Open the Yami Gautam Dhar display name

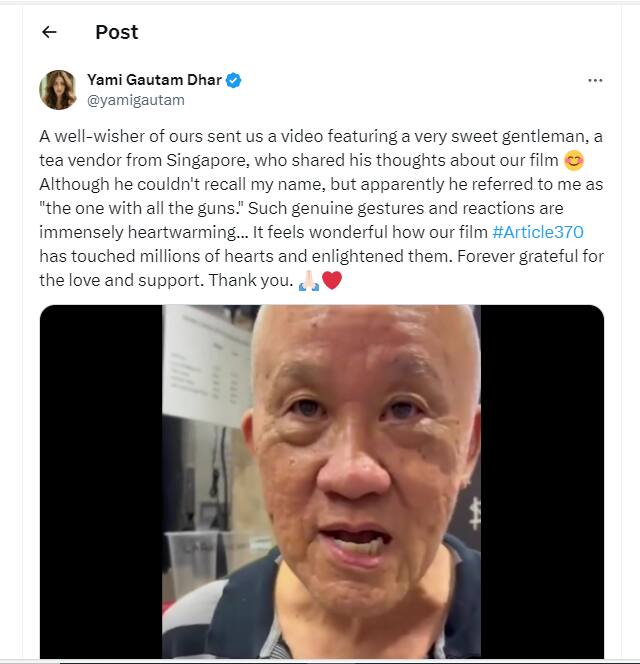pos(154,80)
